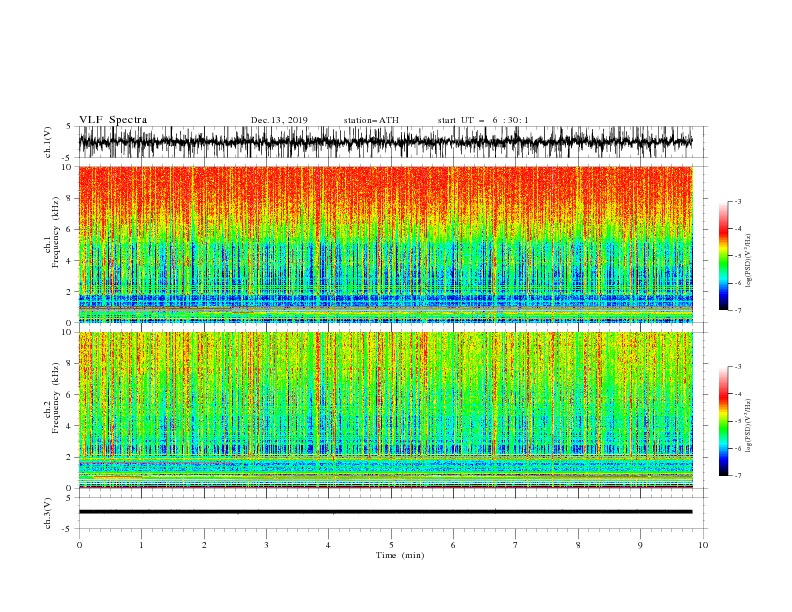Viewport: 792px width, 612px height.
Task: Click the ch.1 voltage waveform trace
Action: [386, 142]
